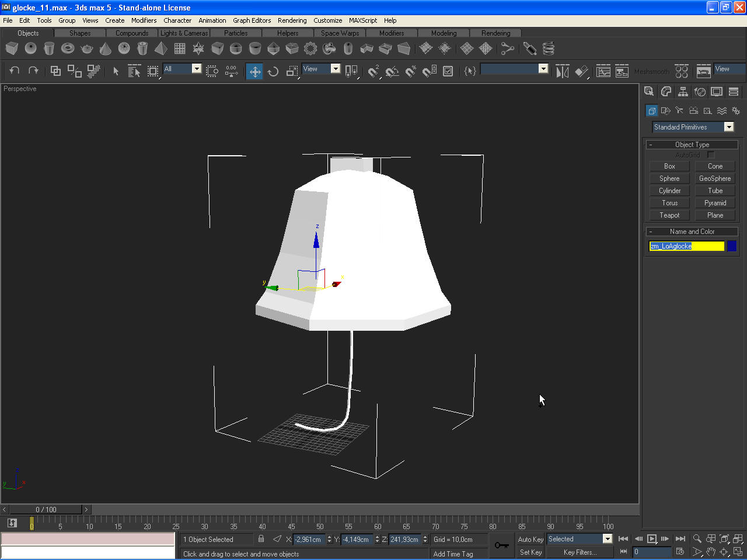Click the Undo arrow icon

[15, 71]
